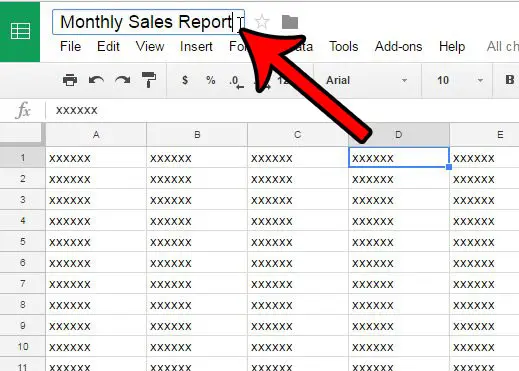Open the Arial font dropdown

tap(367, 80)
